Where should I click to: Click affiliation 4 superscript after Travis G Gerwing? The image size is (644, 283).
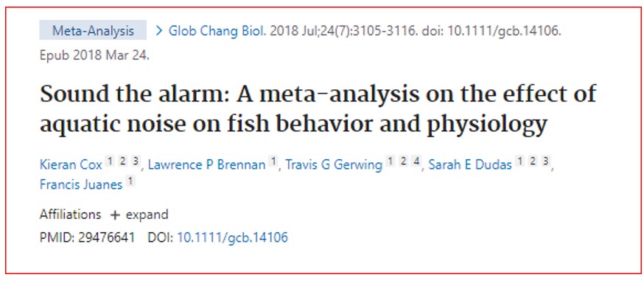pyautogui.click(x=416, y=161)
